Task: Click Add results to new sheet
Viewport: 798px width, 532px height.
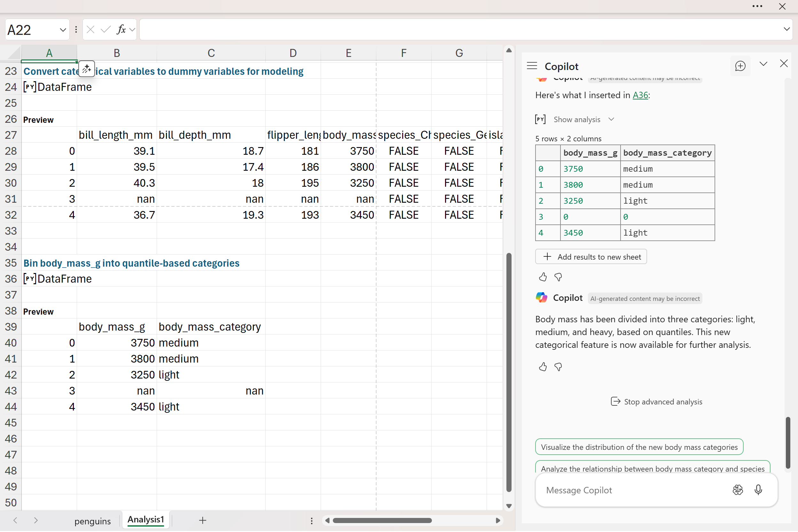Action: [x=591, y=257]
